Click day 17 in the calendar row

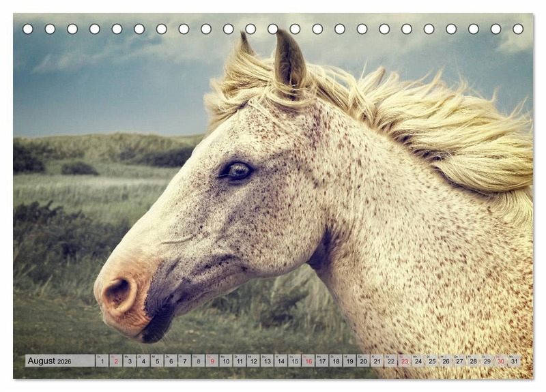click(322, 361)
